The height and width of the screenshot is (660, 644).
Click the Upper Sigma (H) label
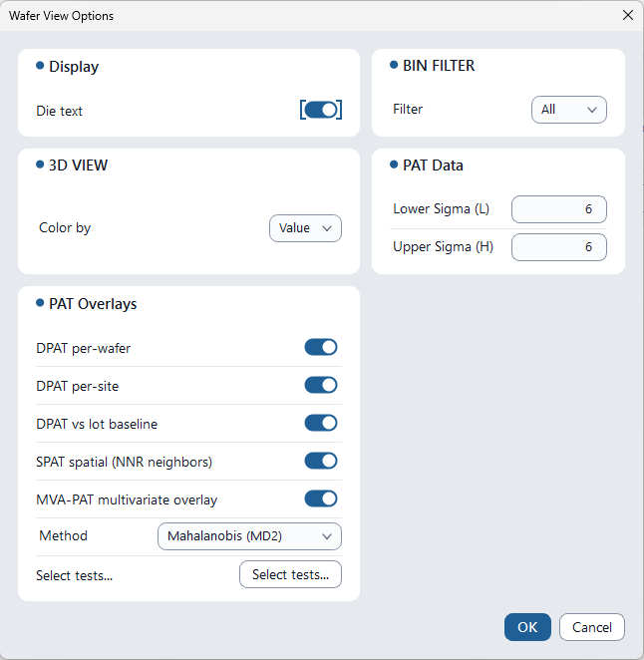(x=444, y=246)
